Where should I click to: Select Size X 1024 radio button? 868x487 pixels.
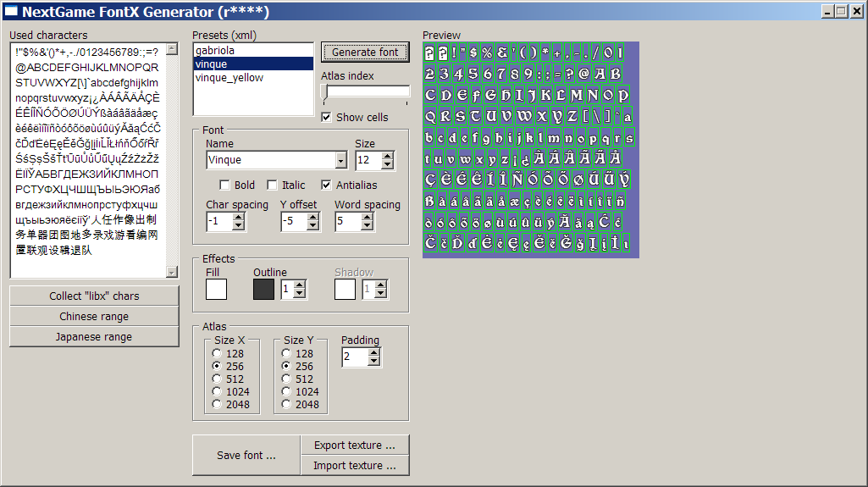coord(217,391)
